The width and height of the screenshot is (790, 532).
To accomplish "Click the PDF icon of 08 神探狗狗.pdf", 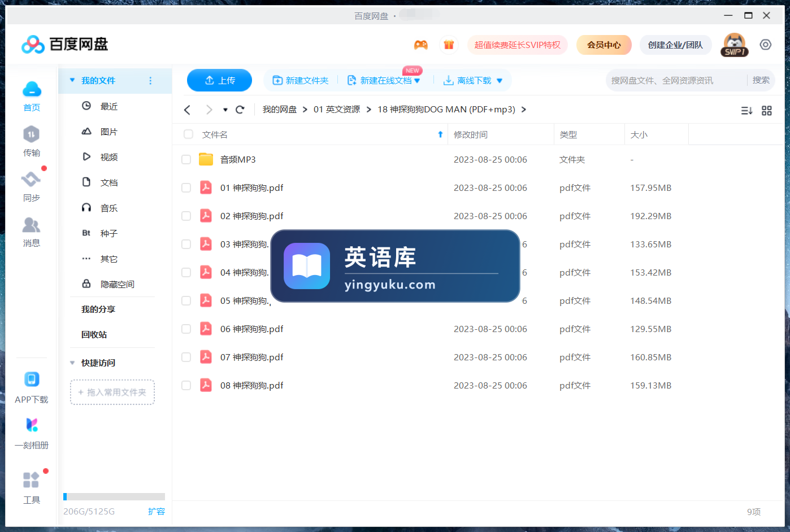I will point(206,385).
